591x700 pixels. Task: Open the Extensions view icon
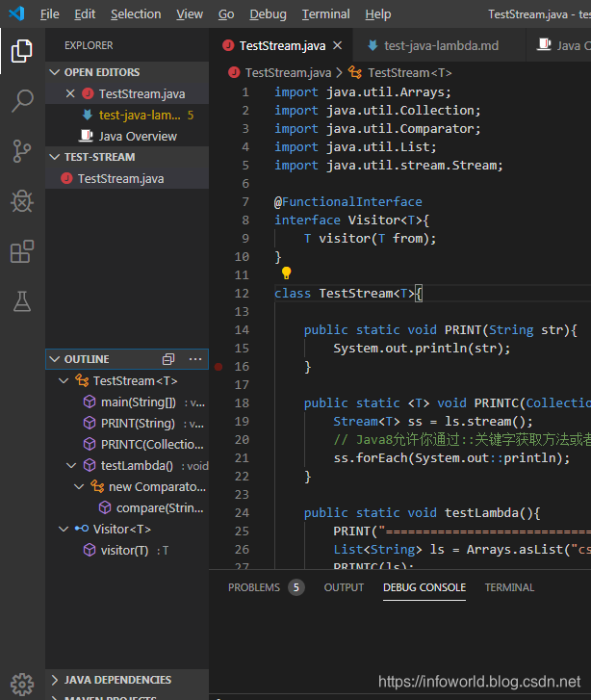(22, 251)
